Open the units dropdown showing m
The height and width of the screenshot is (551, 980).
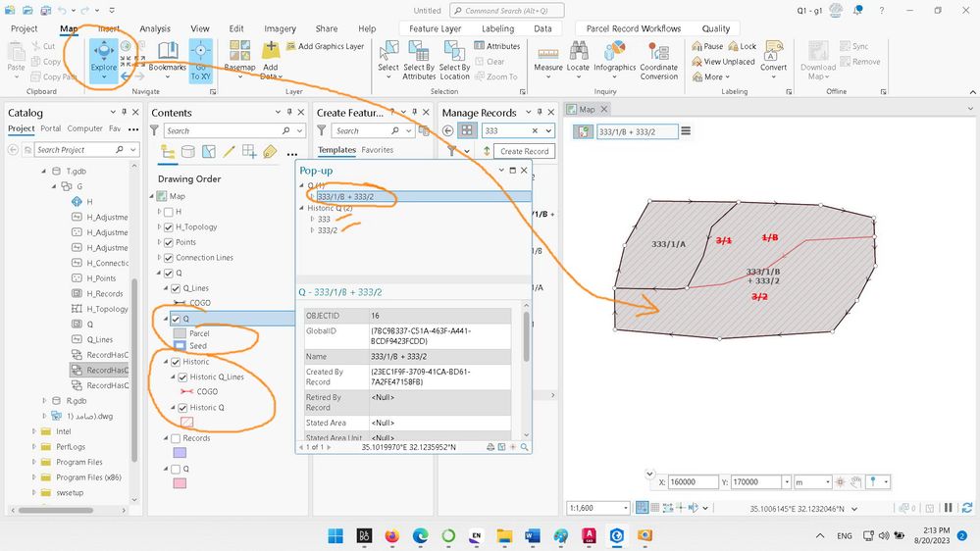828,481
